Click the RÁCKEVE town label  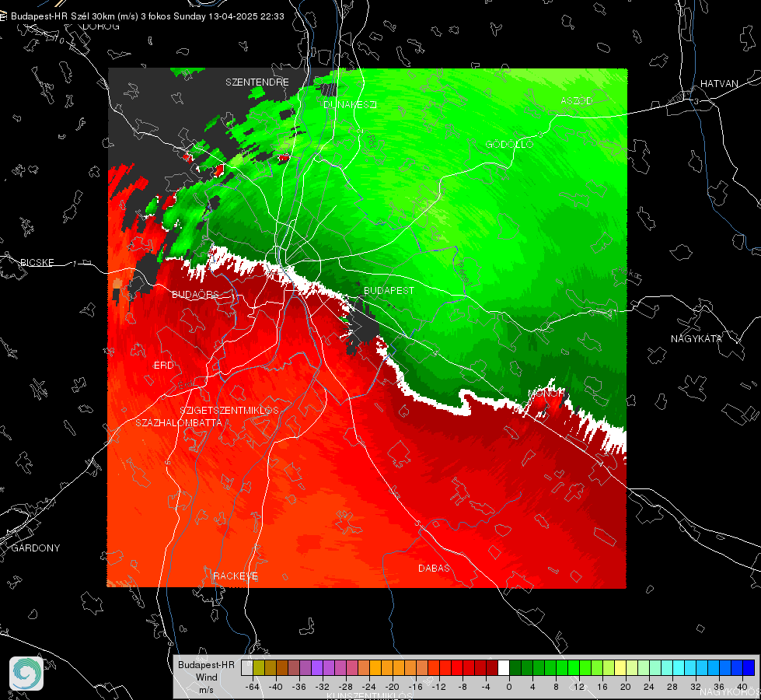236,576
